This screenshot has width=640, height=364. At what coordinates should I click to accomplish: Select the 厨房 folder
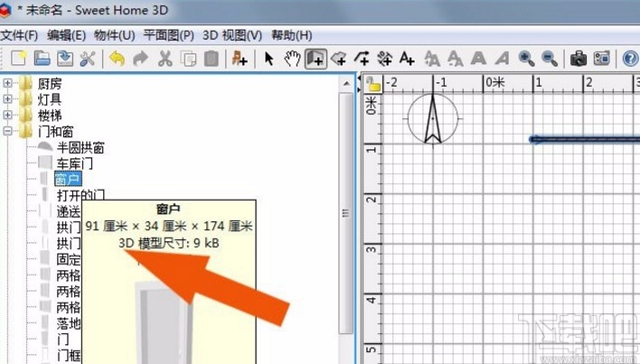pyautogui.click(x=50, y=84)
